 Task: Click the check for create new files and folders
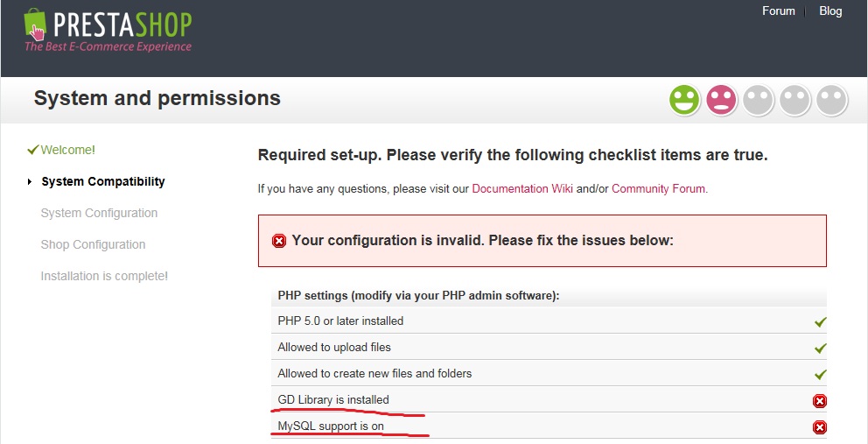click(820, 375)
